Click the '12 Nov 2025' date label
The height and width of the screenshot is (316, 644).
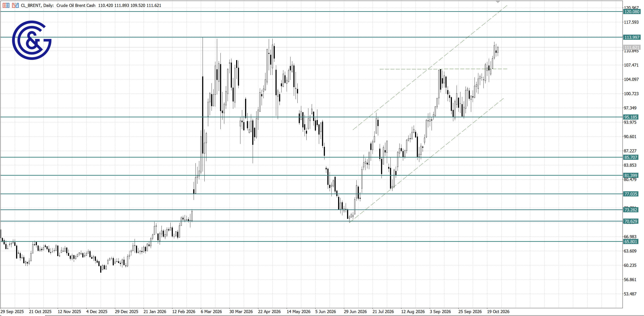tap(69, 312)
